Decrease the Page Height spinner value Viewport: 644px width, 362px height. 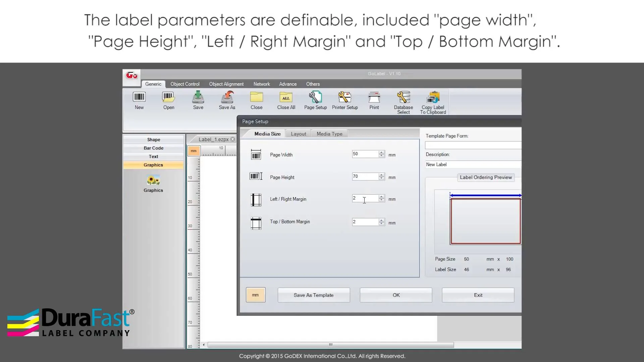381,178
